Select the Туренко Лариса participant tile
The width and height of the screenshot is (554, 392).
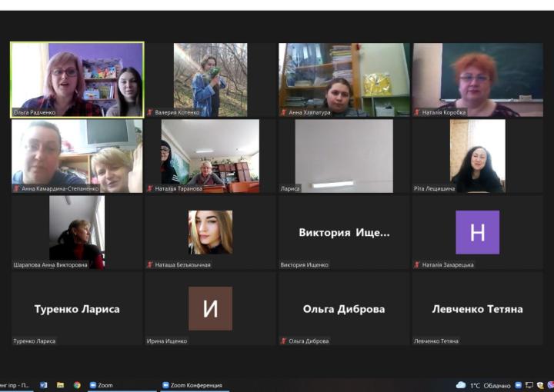point(77,309)
